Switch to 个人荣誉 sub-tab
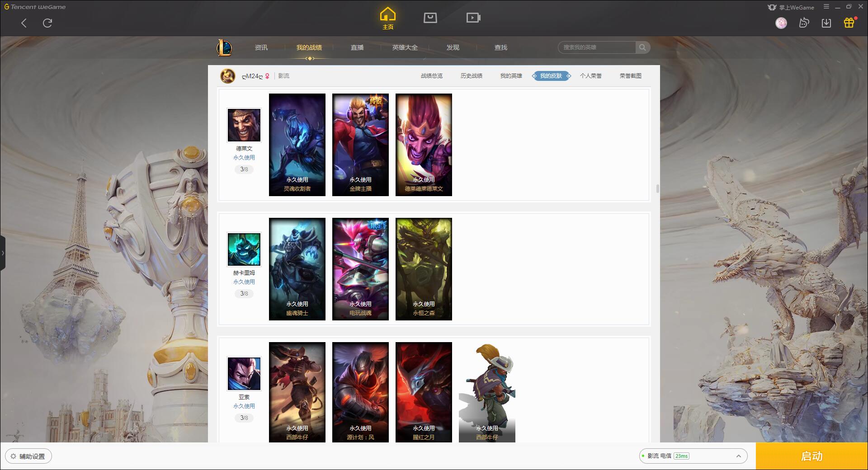This screenshot has width=868, height=470. click(591, 76)
